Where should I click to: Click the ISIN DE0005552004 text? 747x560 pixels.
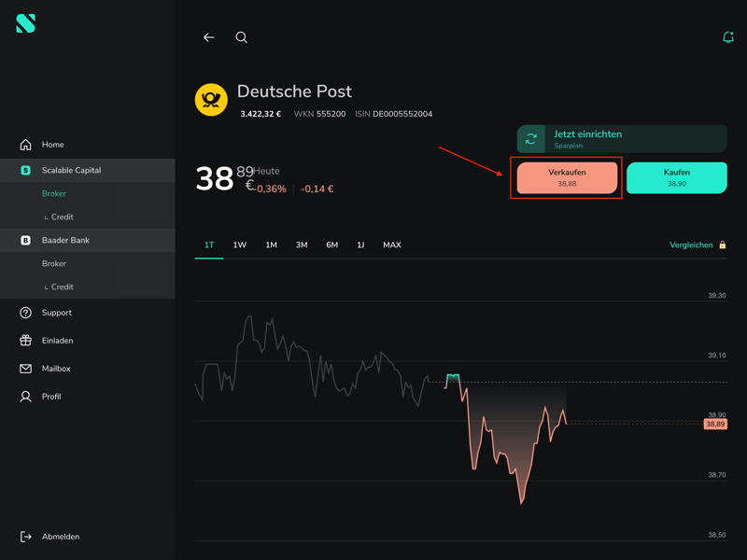pyautogui.click(x=393, y=114)
